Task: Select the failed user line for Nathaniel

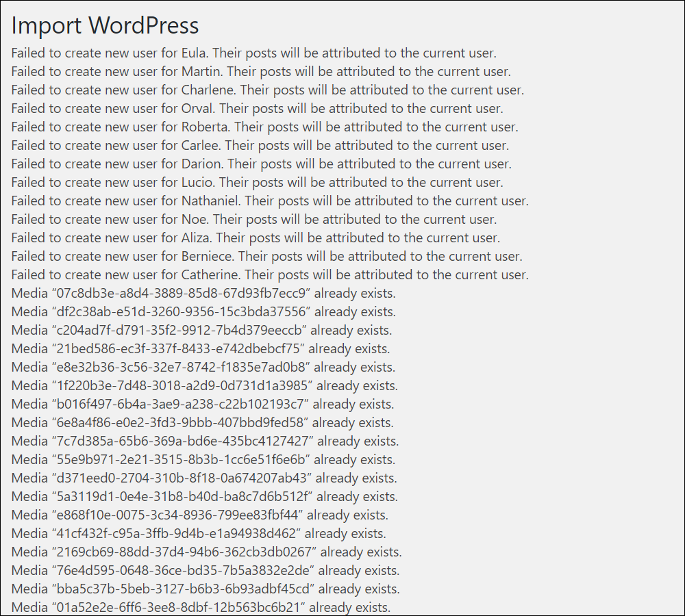Action: point(270,201)
